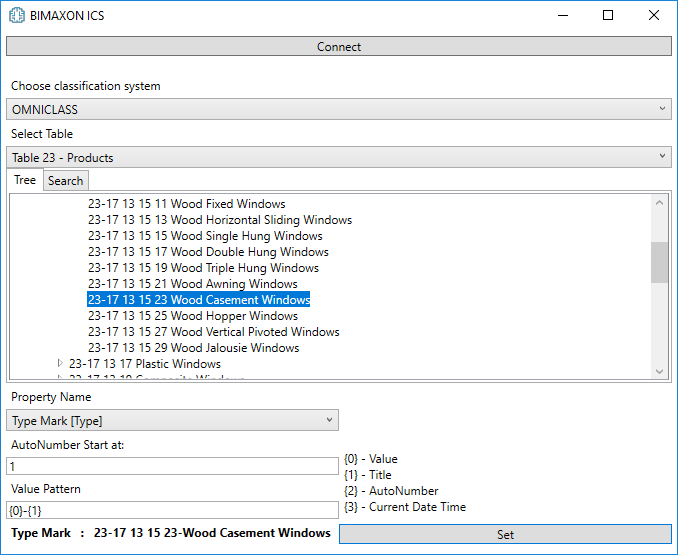Open the Select Table dropdown
This screenshot has height=555, width=678.
[339, 157]
